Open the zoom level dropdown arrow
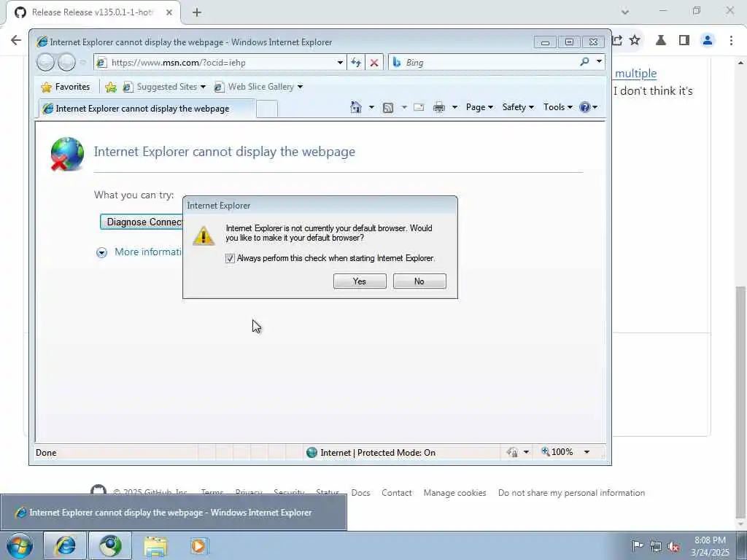This screenshot has height=560, width=747. 587,452
